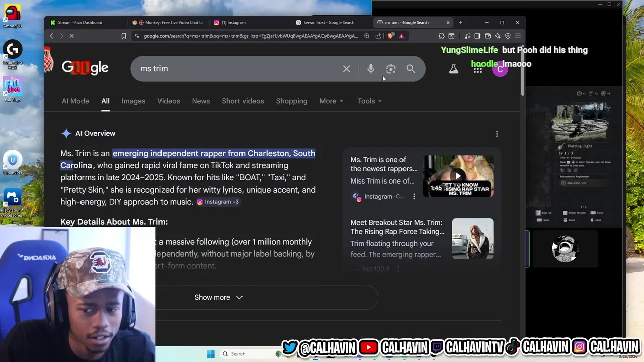Open site settings icon beside the URL
This screenshot has height=362, width=644.
(x=136, y=36)
